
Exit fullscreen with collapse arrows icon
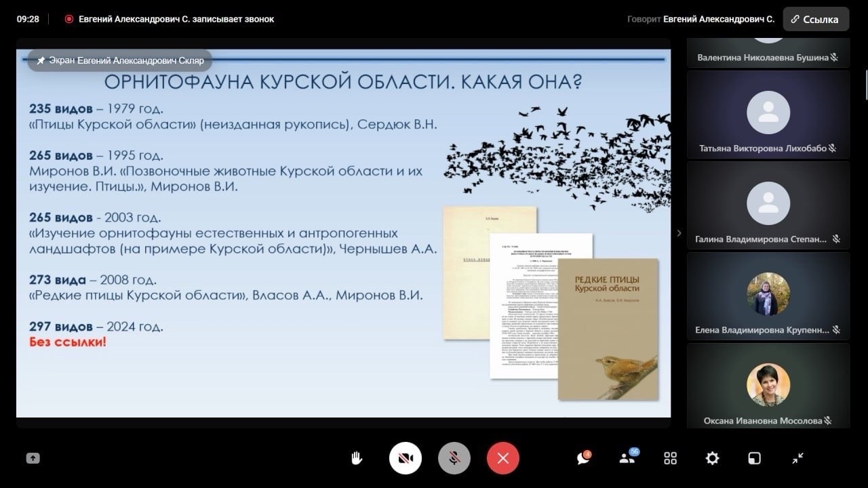(x=798, y=458)
